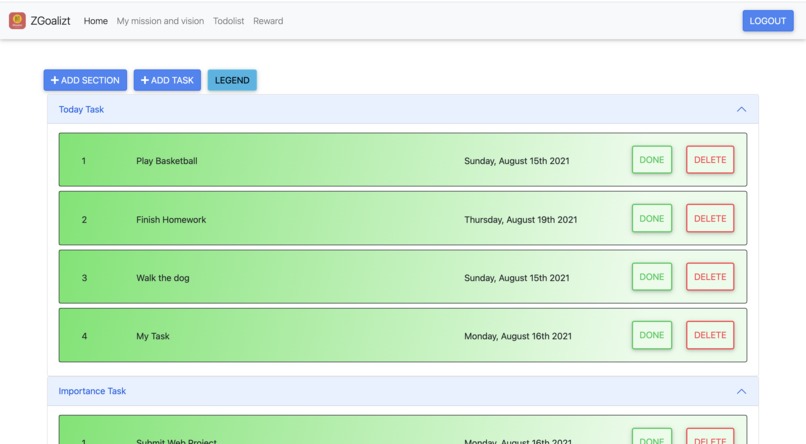This screenshot has height=444, width=806.
Task: Collapse the Importance Task section chevron
Action: pyautogui.click(x=741, y=392)
